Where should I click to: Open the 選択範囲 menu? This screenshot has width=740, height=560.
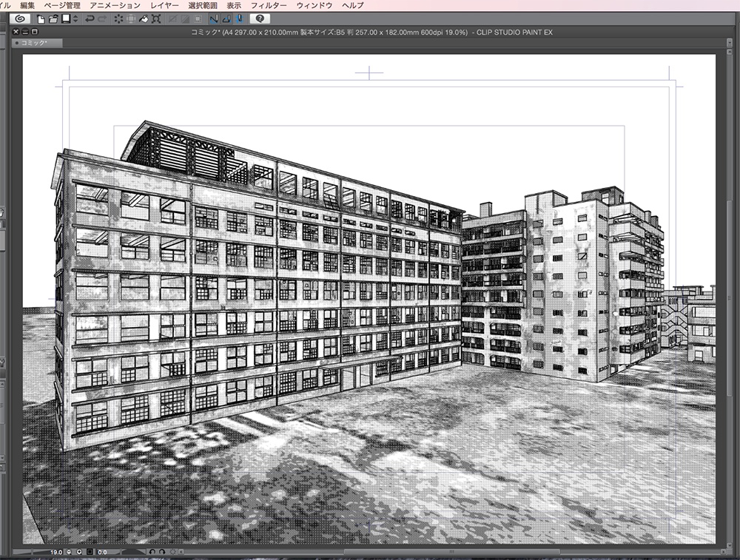[203, 5]
